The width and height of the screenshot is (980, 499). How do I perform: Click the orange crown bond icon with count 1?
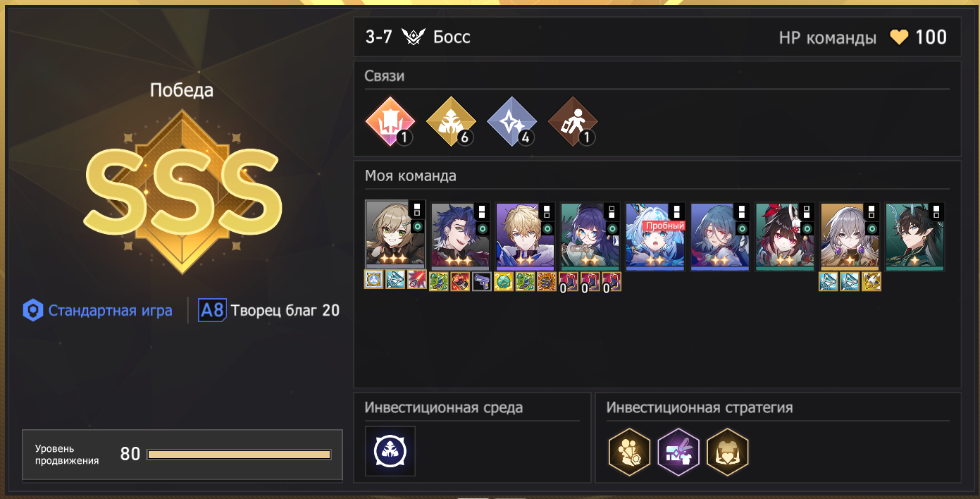tap(389, 122)
